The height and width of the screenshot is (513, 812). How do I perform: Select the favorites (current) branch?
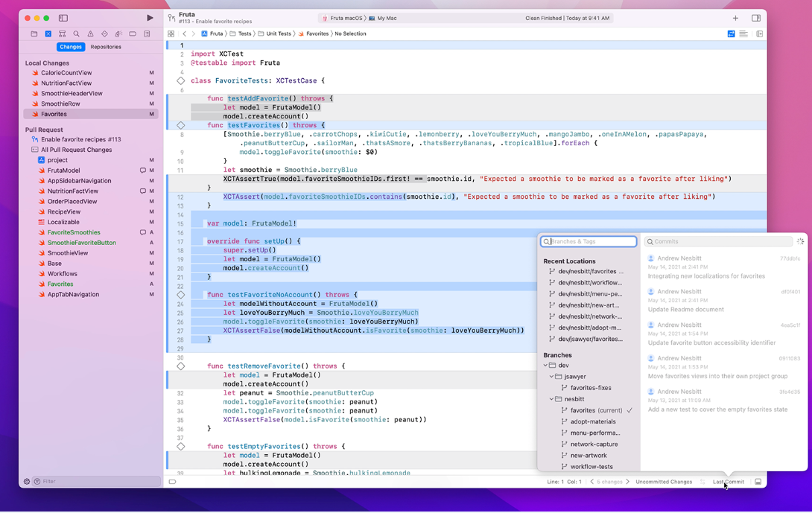(x=594, y=410)
